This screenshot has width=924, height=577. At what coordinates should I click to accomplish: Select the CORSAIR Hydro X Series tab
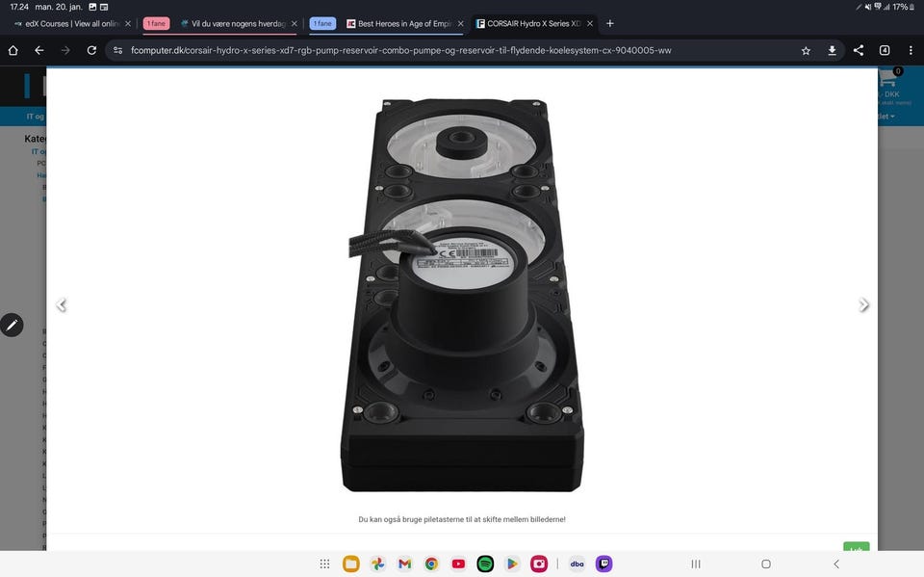point(528,23)
